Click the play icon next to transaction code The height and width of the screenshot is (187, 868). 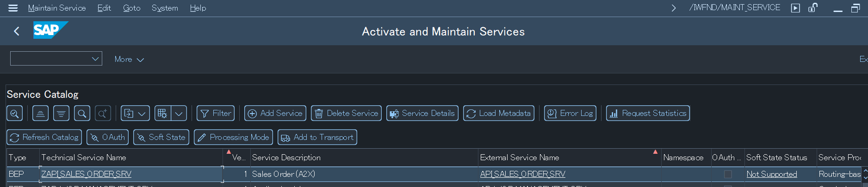click(x=795, y=8)
